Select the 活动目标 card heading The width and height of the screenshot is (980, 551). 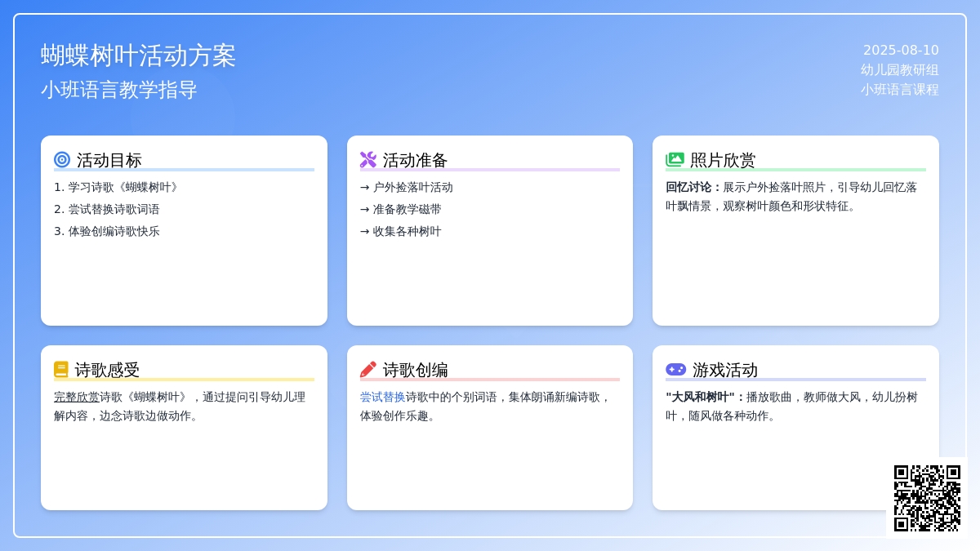tap(109, 160)
